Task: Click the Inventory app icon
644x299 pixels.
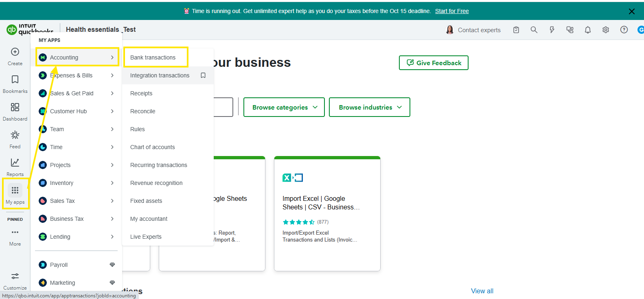Action: pos(43,183)
